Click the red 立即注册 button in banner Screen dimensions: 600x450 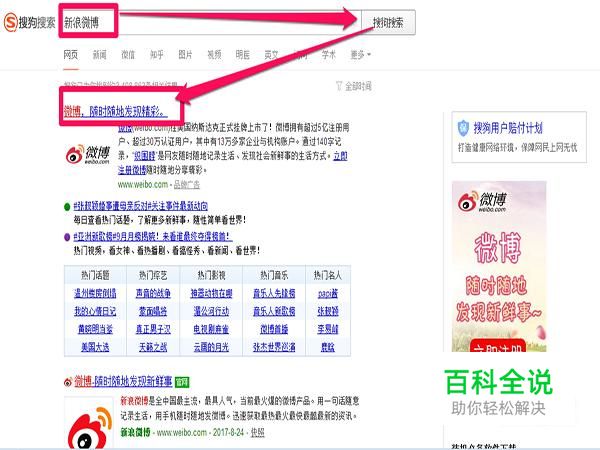pos(497,346)
